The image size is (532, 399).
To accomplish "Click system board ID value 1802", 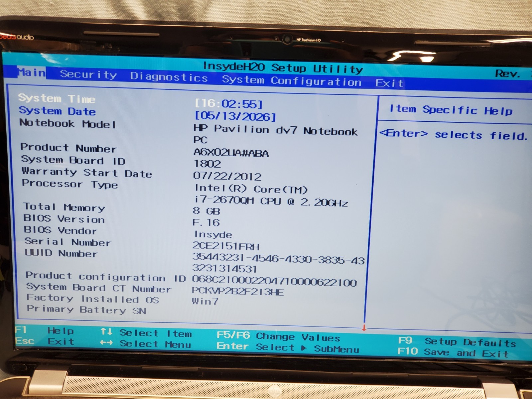I will click(x=207, y=164).
